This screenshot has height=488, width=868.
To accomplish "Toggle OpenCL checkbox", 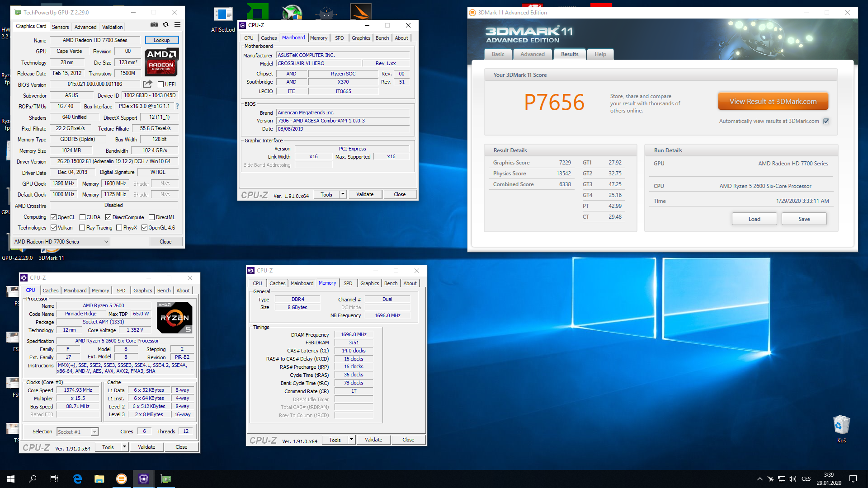I will pyautogui.click(x=53, y=217).
